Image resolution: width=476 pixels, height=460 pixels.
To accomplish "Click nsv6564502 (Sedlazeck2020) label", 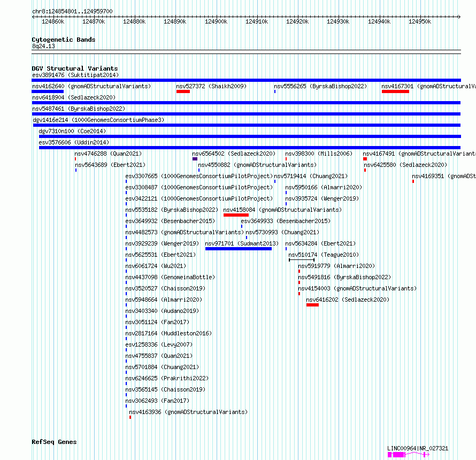I will [234, 154].
